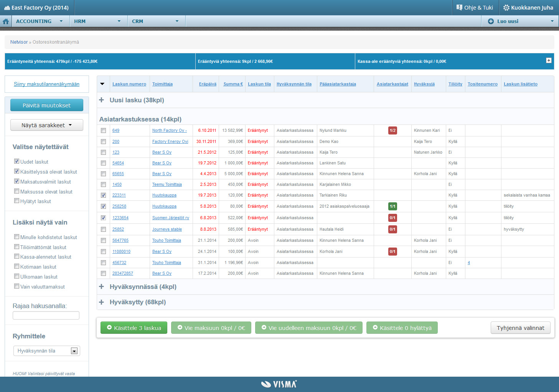Click Vie uudelleen maksuun 0kpl button
The height and width of the screenshot is (392, 559).
click(309, 328)
